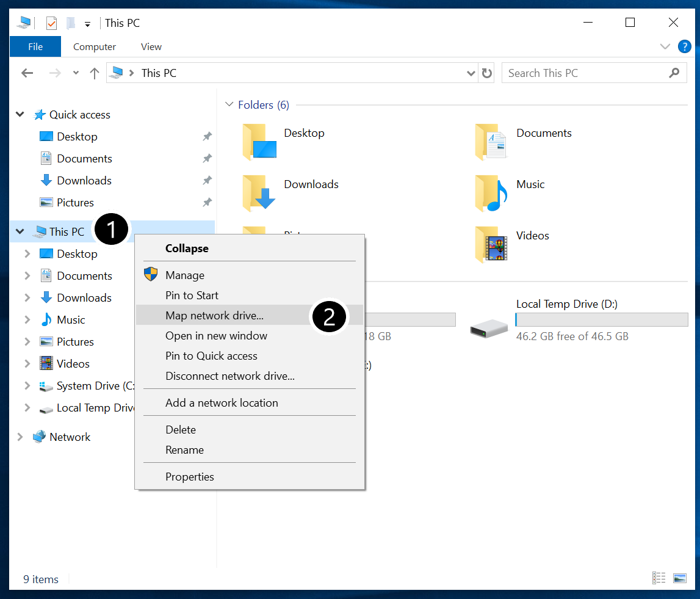Switch to details view icon in status bar
700x599 pixels.
click(659, 578)
